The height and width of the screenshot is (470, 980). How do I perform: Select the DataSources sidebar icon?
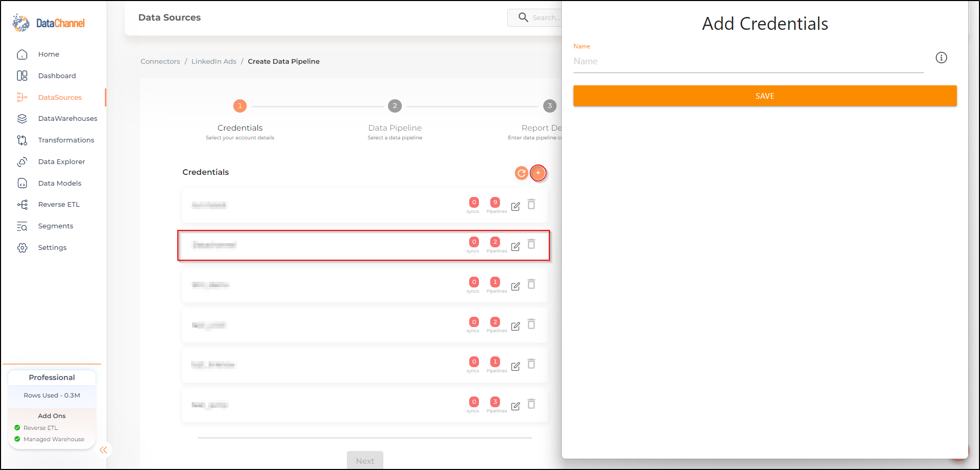pos(22,97)
